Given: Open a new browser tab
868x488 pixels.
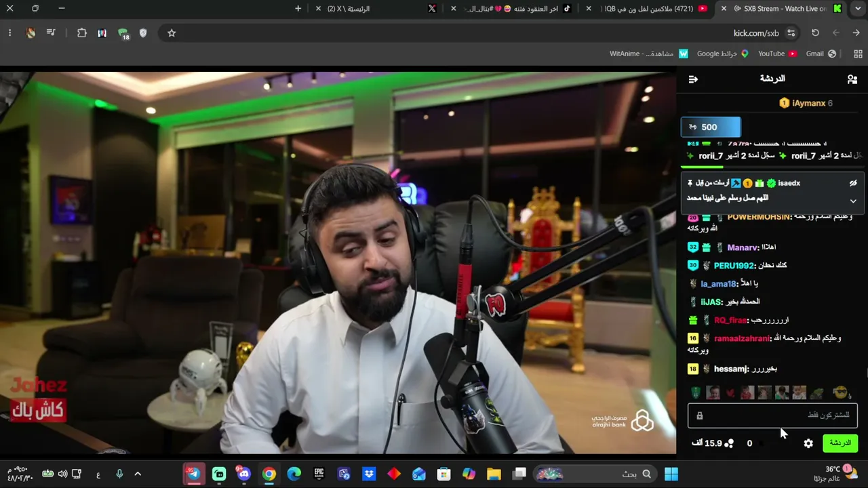Looking at the screenshot, I should [x=298, y=9].
